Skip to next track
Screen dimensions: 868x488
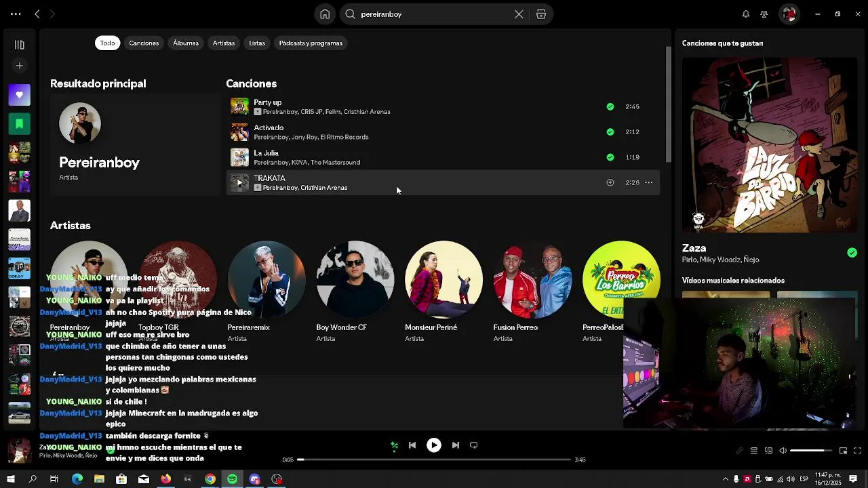[456, 445]
